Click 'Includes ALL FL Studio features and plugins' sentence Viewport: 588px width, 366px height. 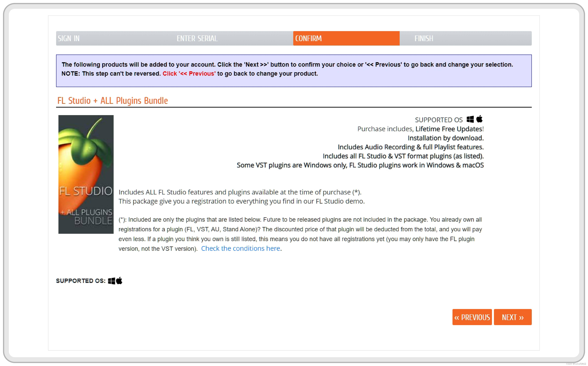click(x=240, y=192)
